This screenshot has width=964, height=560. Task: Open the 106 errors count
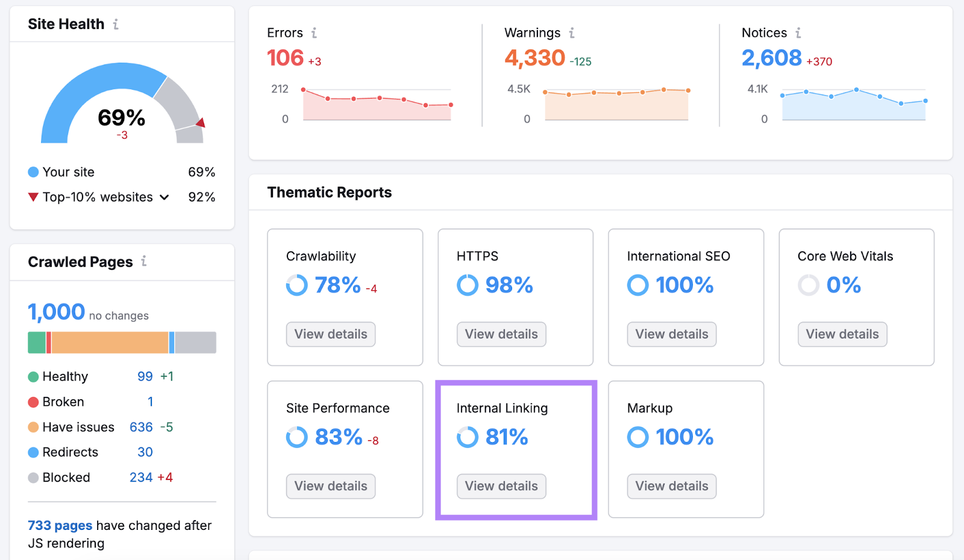[285, 58]
